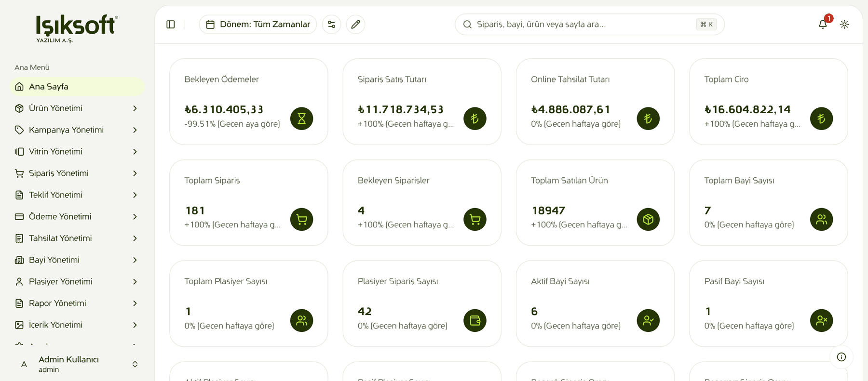
Task: Click the Işıksoft logo
Action: 77,28
